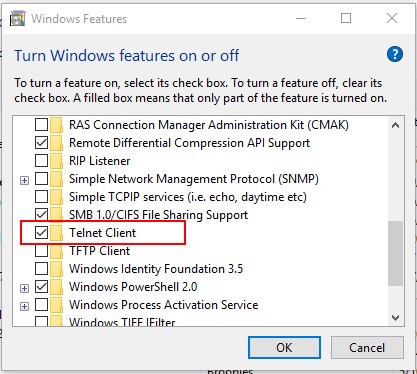Click the feature list scrollbar thumb
The image size is (417, 374).
(395, 253)
